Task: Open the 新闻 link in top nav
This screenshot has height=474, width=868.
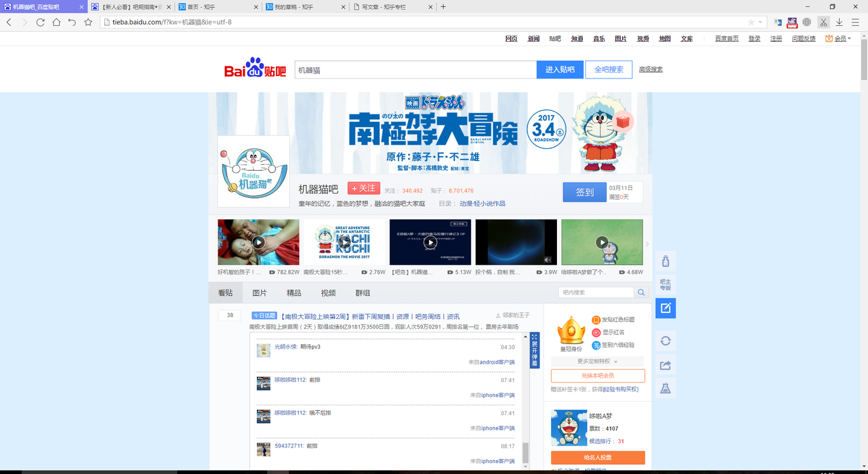Action: [x=533, y=39]
